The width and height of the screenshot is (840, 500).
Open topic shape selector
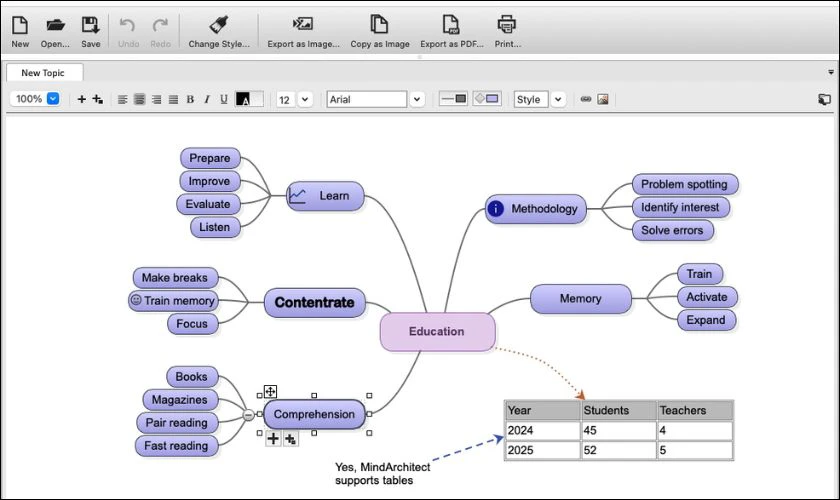click(486, 99)
